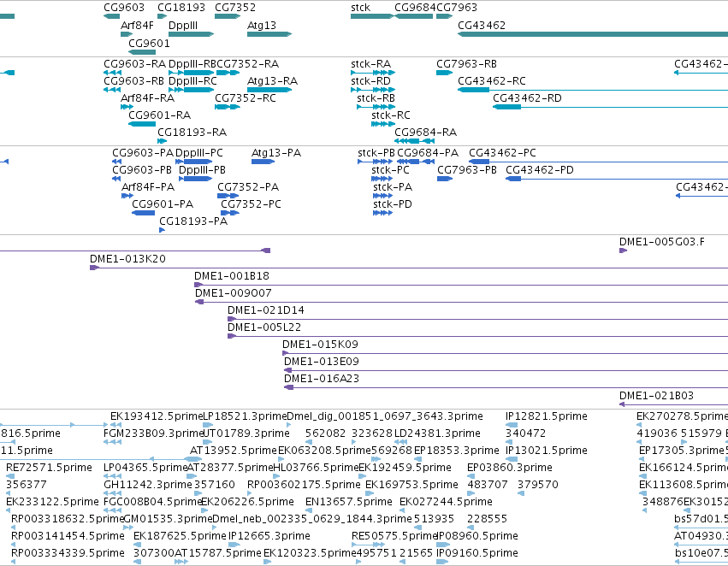The width and height of the screenshot is (728, 566).
Task: Select the DME1-013E09 BAC label
Action: (x=322, y=362)
